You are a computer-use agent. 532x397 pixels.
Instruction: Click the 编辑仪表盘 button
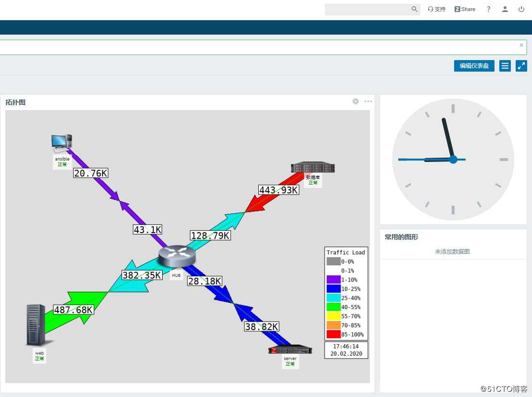click(474, 66)
